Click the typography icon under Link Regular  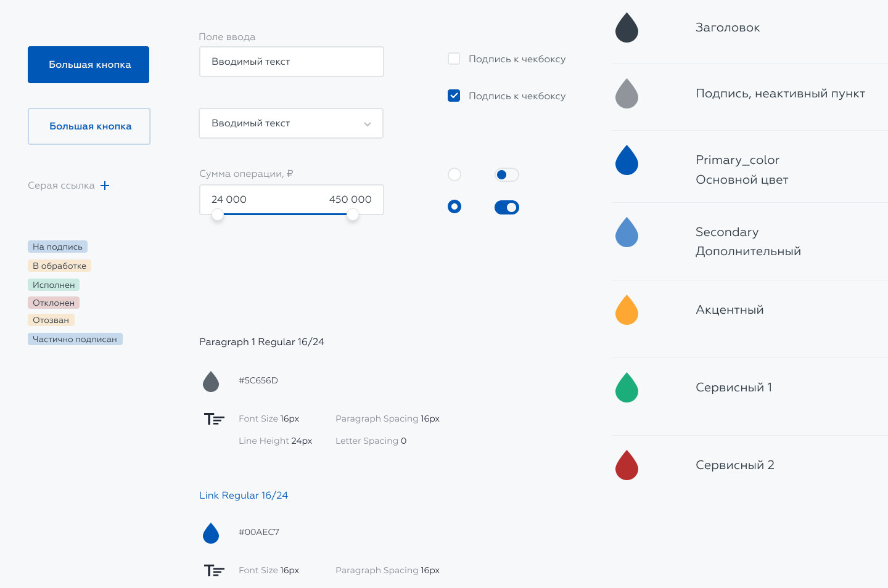pos(214,571)
